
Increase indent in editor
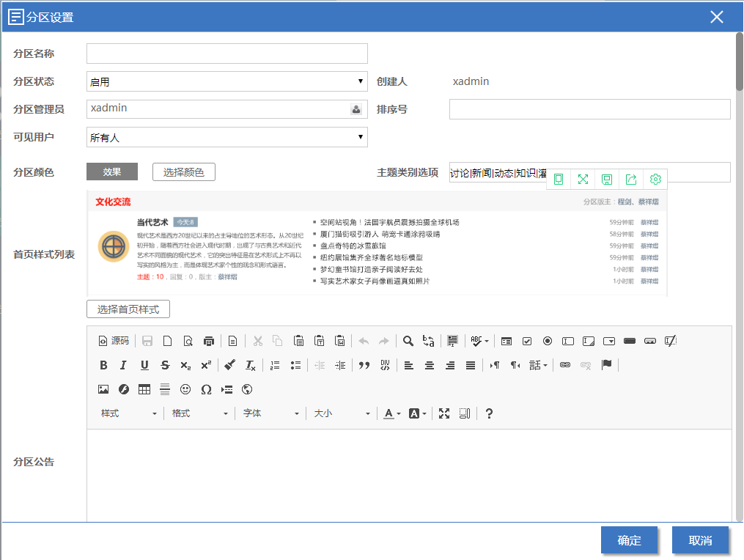click(340, 365)
